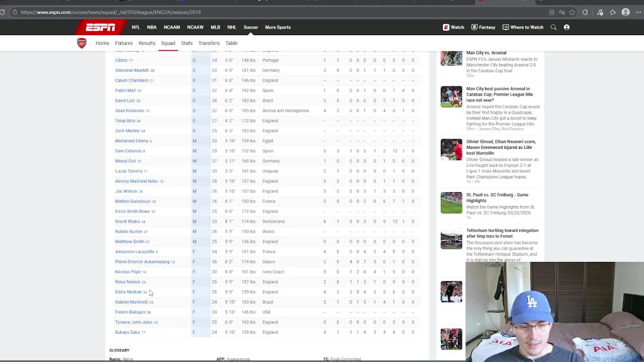The width and height of the screenshot is (644, 362).
Task: Switch to the Fixtures tab
Action: (x=124, y=43)
